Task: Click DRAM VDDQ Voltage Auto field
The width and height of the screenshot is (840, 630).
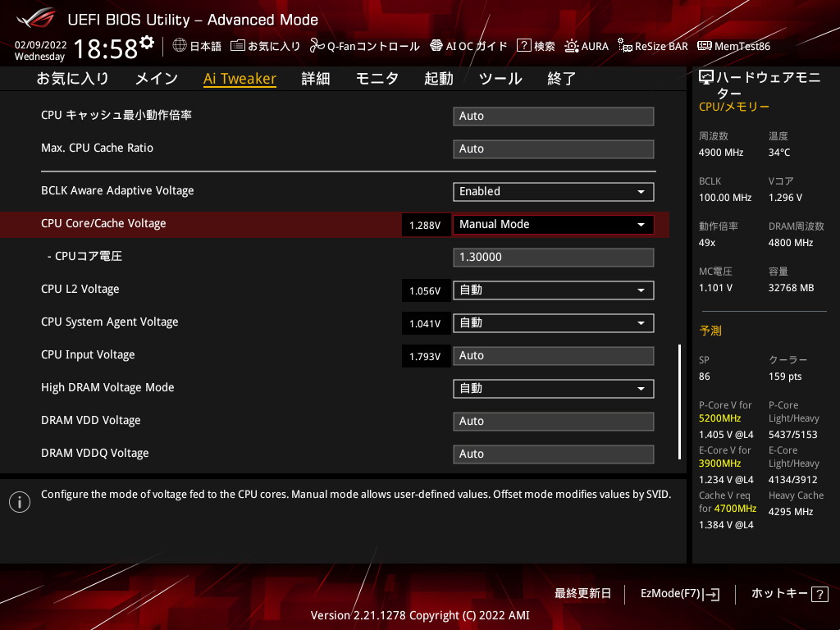Action: (x=554, y=454)
